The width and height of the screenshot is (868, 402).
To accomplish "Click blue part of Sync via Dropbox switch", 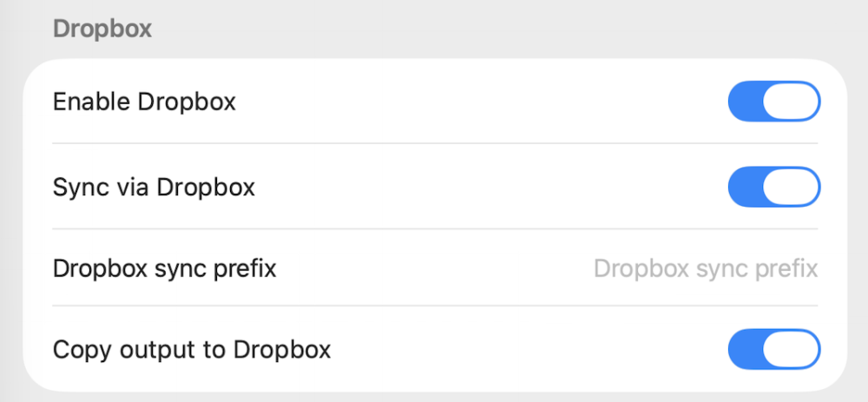I will pos(745,187).
